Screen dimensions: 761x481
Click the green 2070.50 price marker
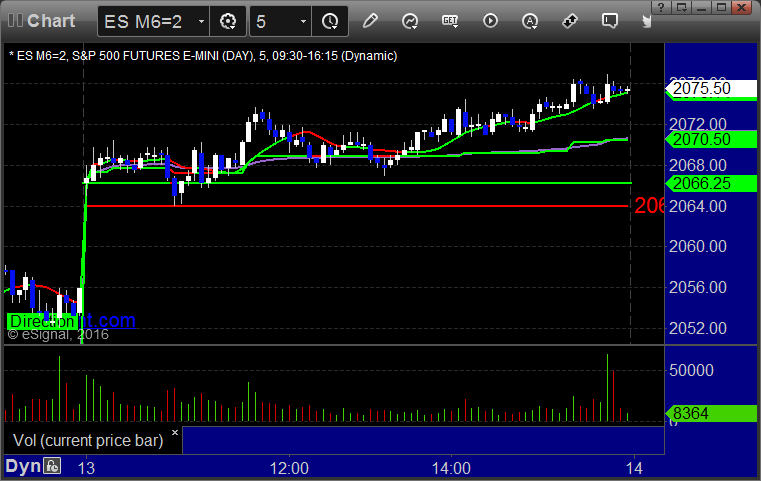pos(711,139)
